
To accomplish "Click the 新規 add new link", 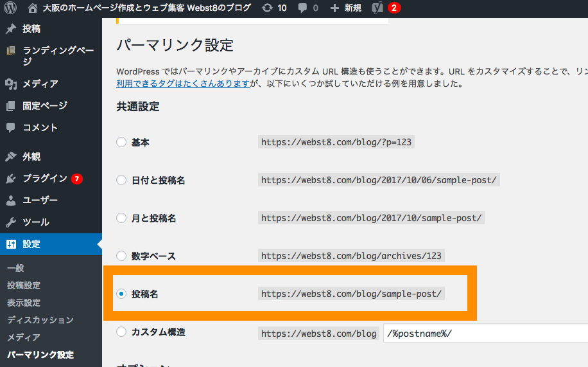I will coord(353,8).
